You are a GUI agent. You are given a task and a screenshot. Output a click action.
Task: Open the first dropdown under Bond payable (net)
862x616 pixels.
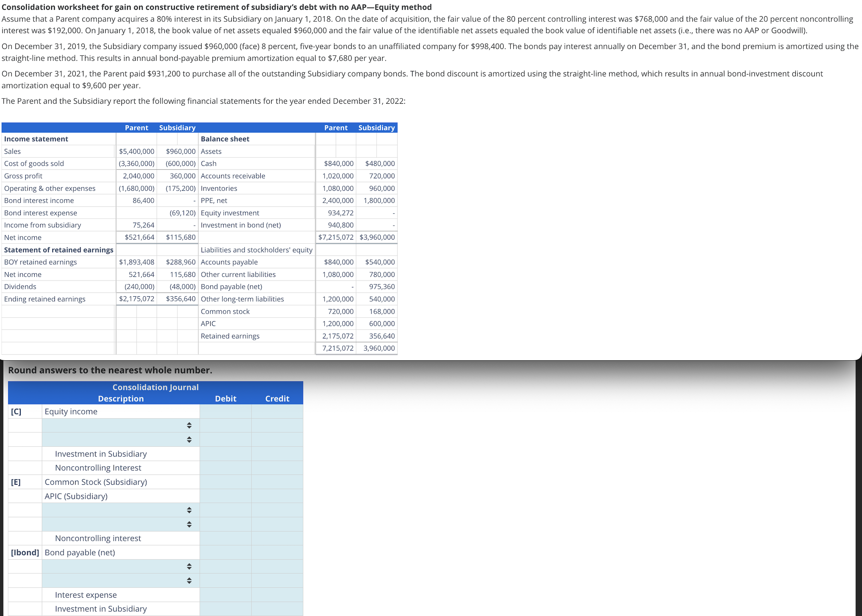click(189, 566)
